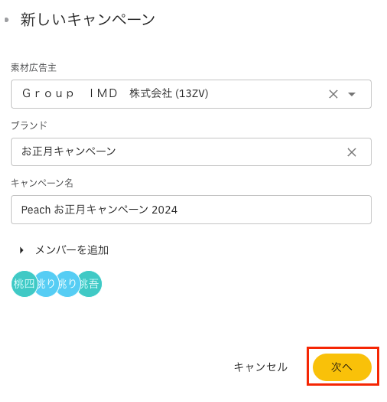Cancel with the キャンセル button

(x=260, y=367)
